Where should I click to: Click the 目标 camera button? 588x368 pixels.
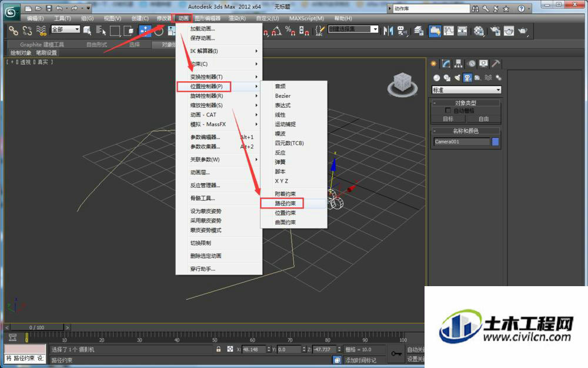point(448,119)
